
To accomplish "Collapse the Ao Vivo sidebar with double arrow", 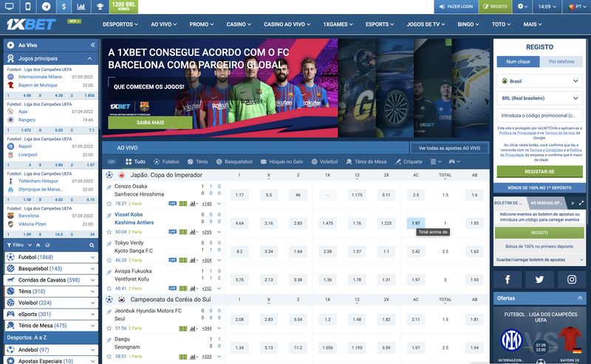I will pyautogui.click(x=93, y=45).
